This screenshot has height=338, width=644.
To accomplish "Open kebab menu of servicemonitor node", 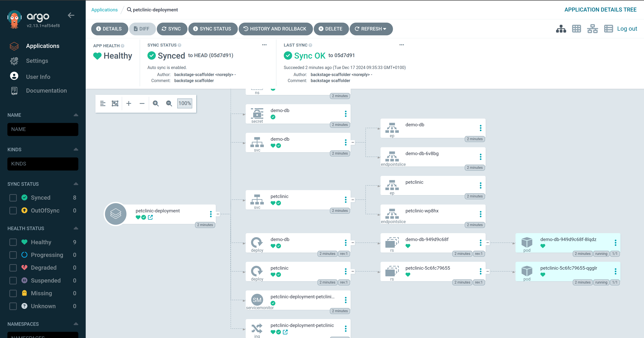I will pos(346,300).
